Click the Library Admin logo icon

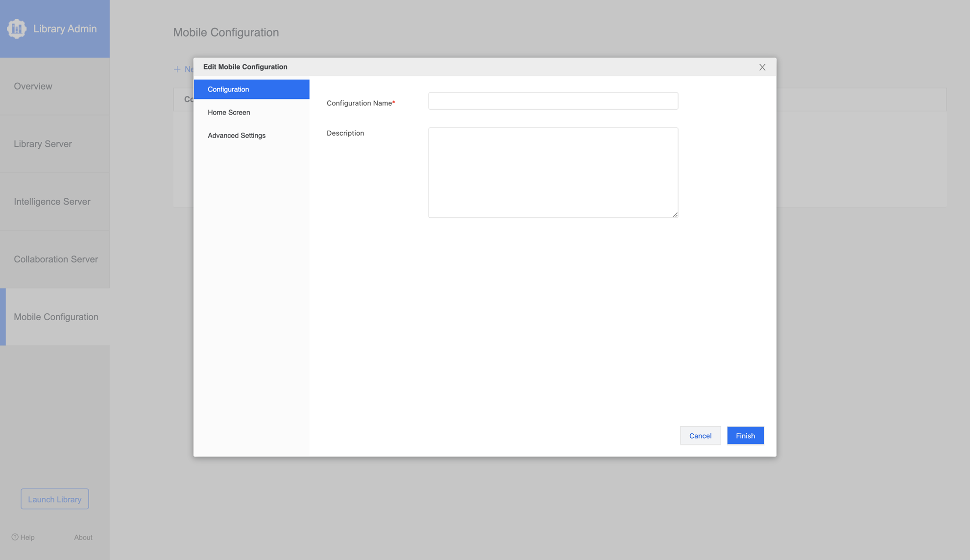[x=17, y=29]
